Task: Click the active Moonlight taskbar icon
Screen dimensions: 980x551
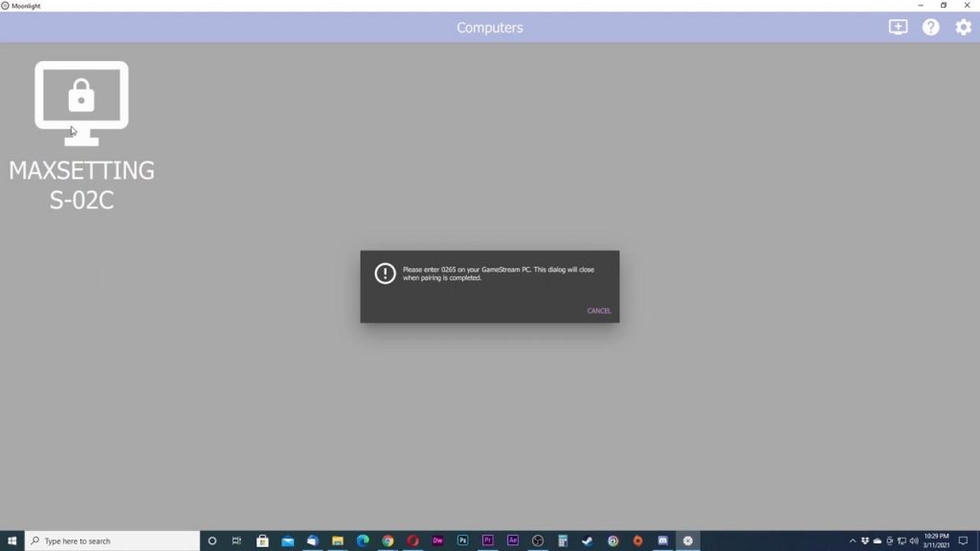Action: pyautogui.click(x=687, y=540)
